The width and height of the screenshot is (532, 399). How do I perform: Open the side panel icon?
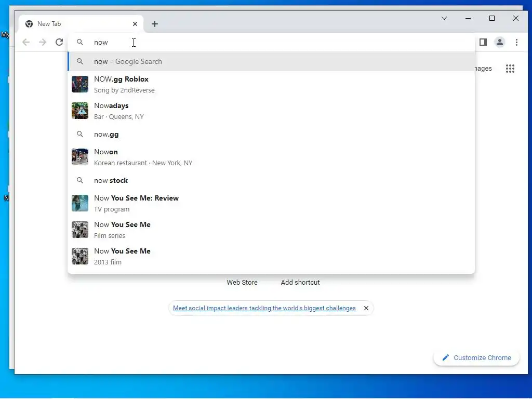coord(483,42)
